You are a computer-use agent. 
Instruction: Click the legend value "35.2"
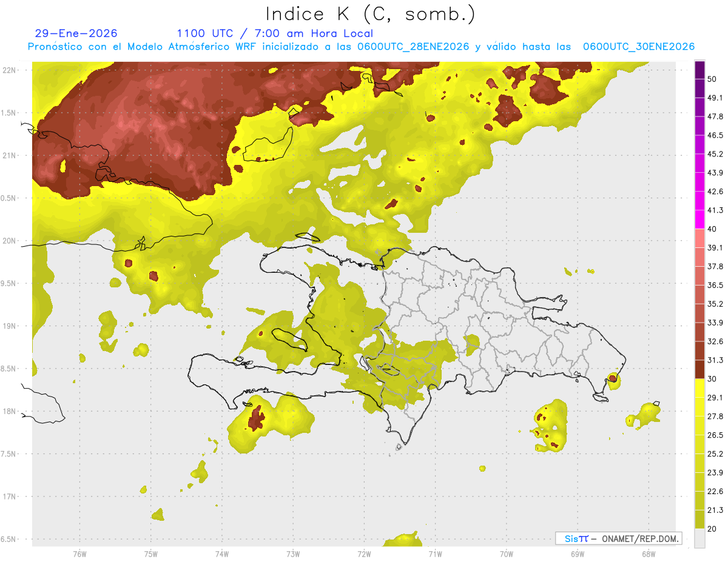point(715,304)
